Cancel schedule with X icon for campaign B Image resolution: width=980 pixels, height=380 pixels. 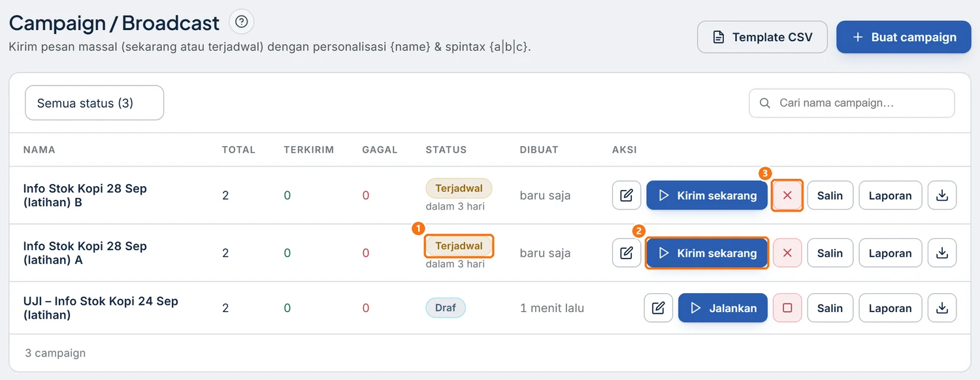click(787, 195)
